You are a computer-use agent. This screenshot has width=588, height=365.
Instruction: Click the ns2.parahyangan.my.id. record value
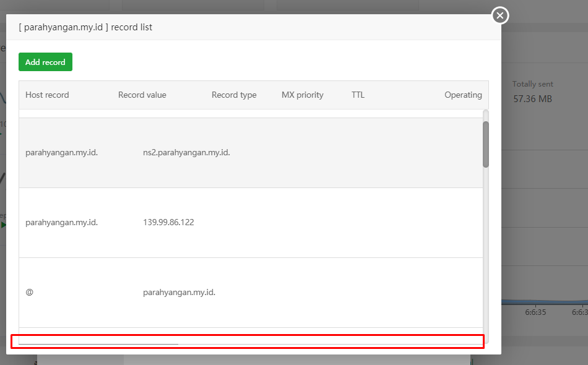[x=186, y=153]
